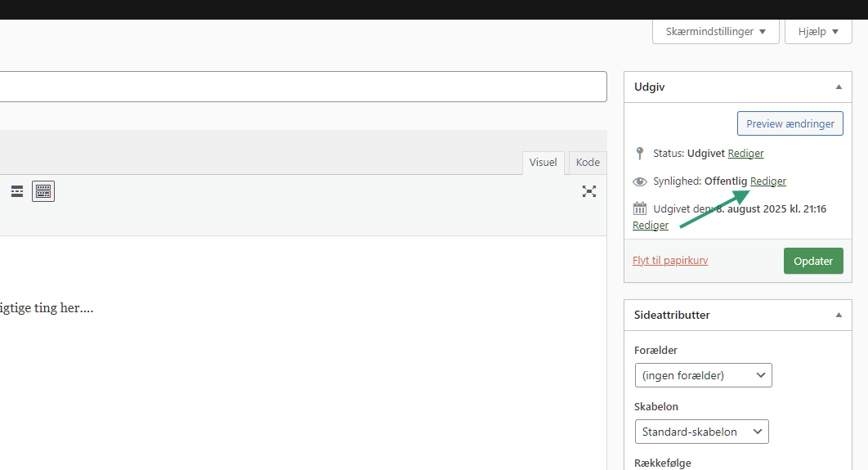Toggle the extra toolbar row icon

click(x=43, y=191)
